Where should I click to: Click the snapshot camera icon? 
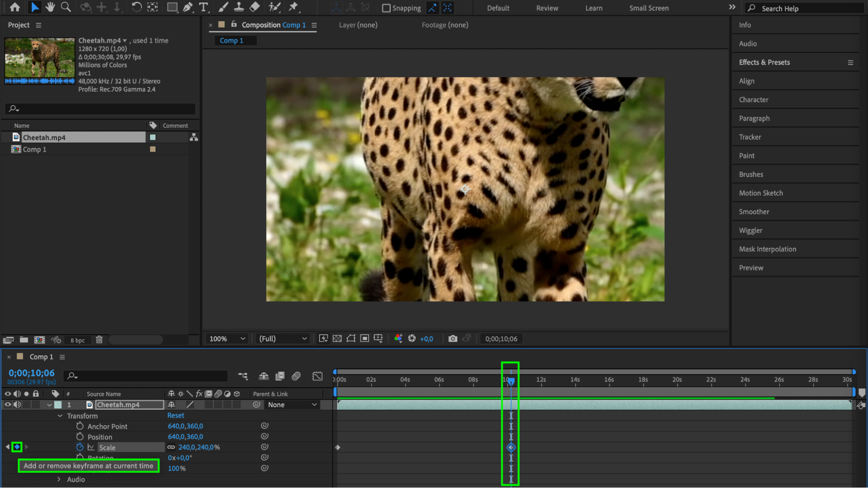(x=452, y=339)
